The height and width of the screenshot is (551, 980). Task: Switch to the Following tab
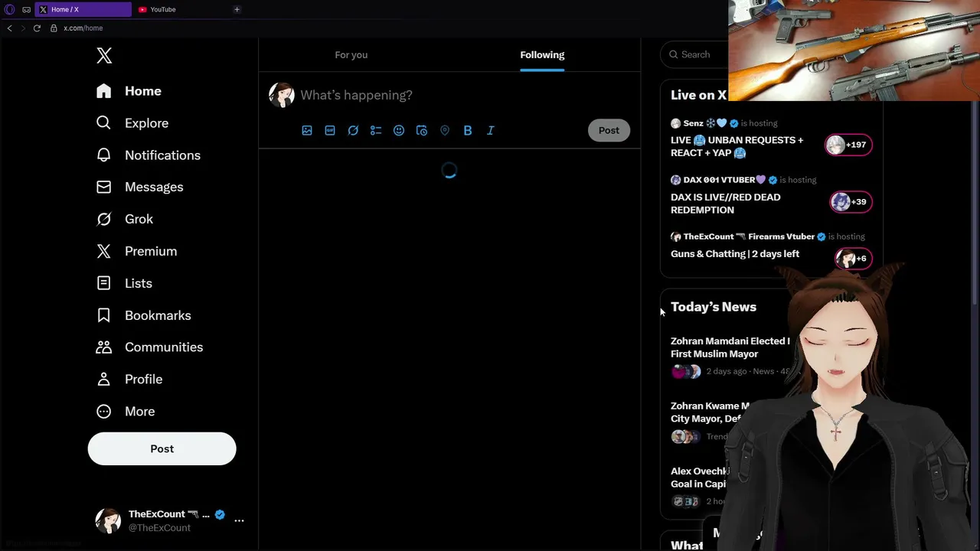pos(542,55)
